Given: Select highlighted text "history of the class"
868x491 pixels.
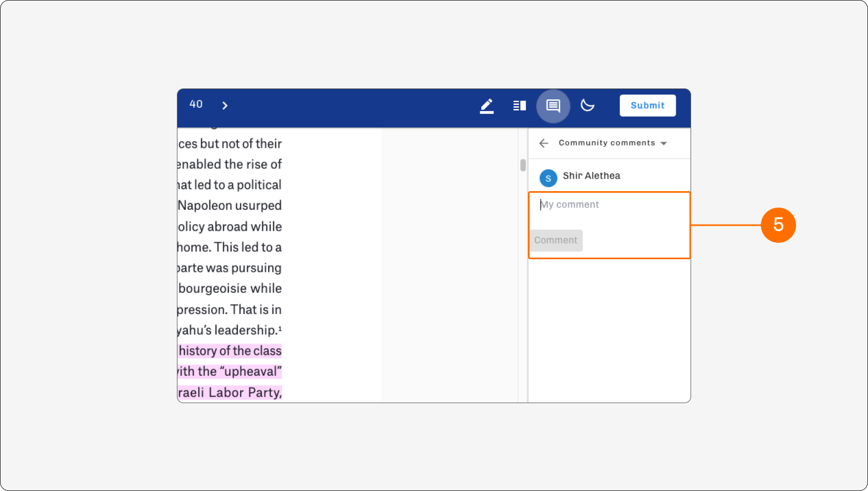Looking at the screenshot, I should 230,351.
